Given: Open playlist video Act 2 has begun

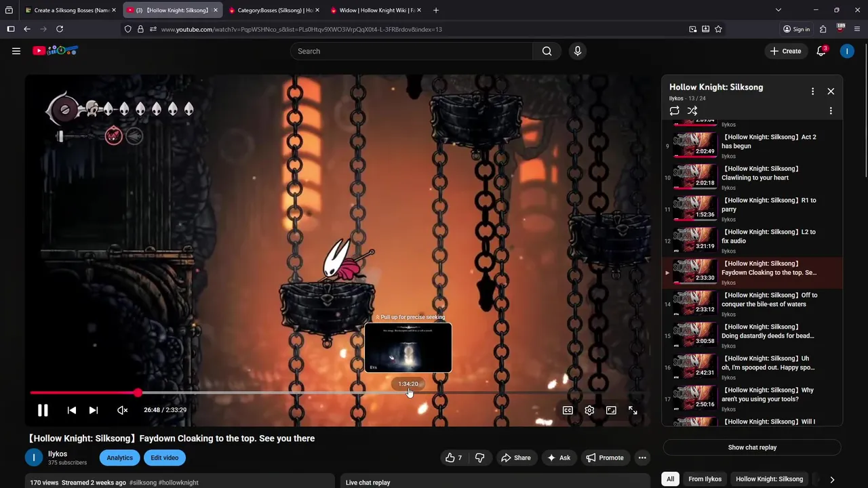Looking at the screenshot, I should pyautogui.click(x=752, y=146).
